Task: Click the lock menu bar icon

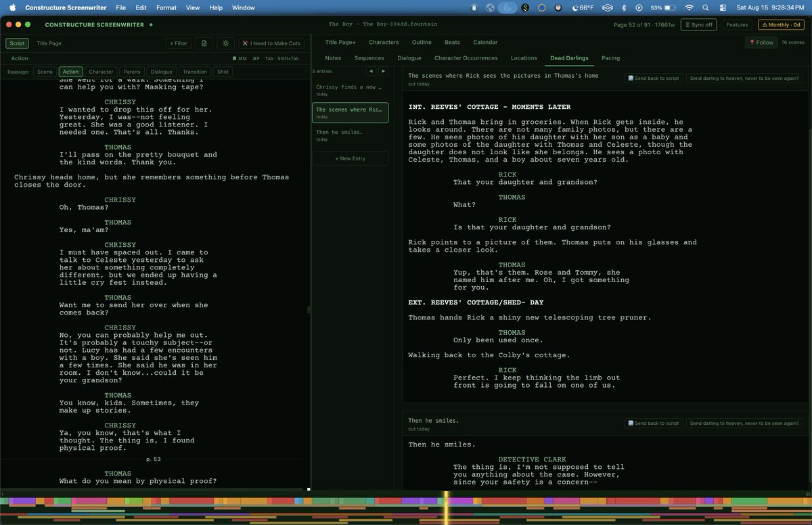Action: [474, 7]
